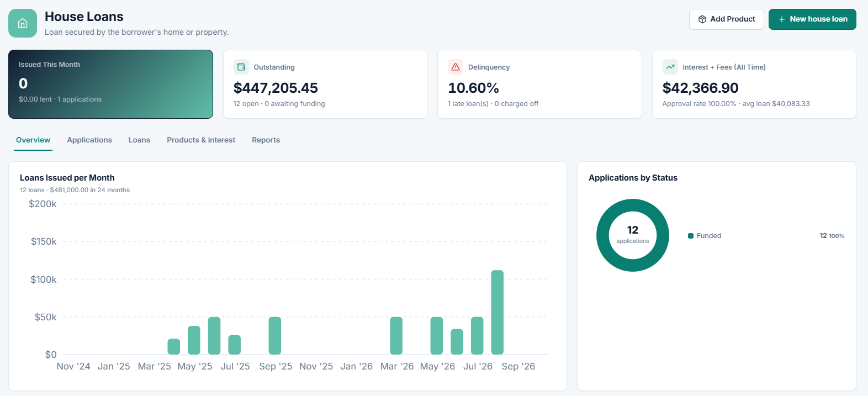
Task: Click the House Loans home icon
Action: [23, 23]
